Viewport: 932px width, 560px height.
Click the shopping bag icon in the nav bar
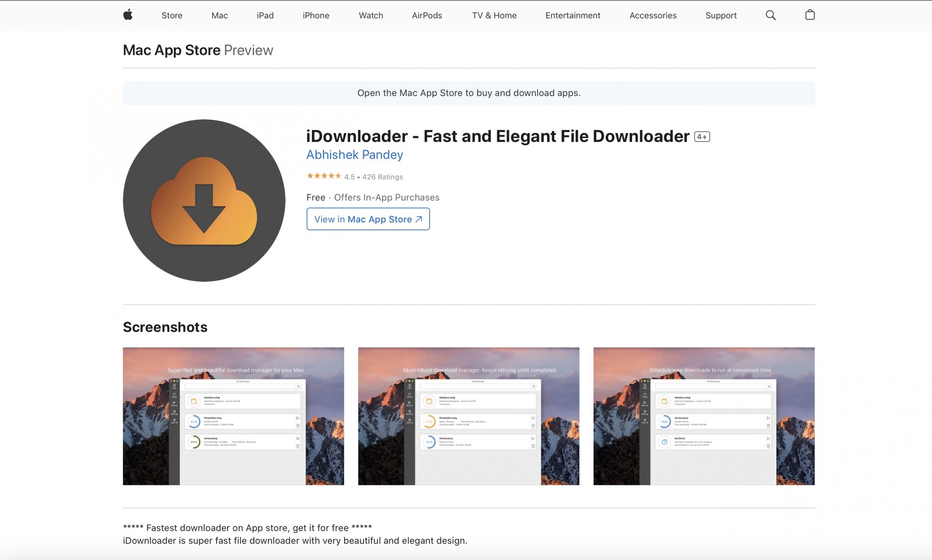click(809, 15)
